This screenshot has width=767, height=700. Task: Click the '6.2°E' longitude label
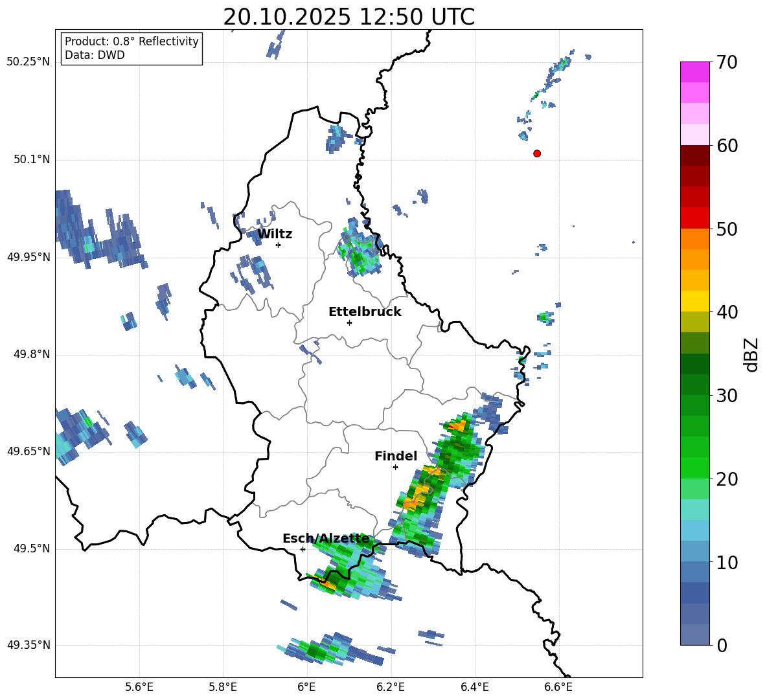[391, 687]
